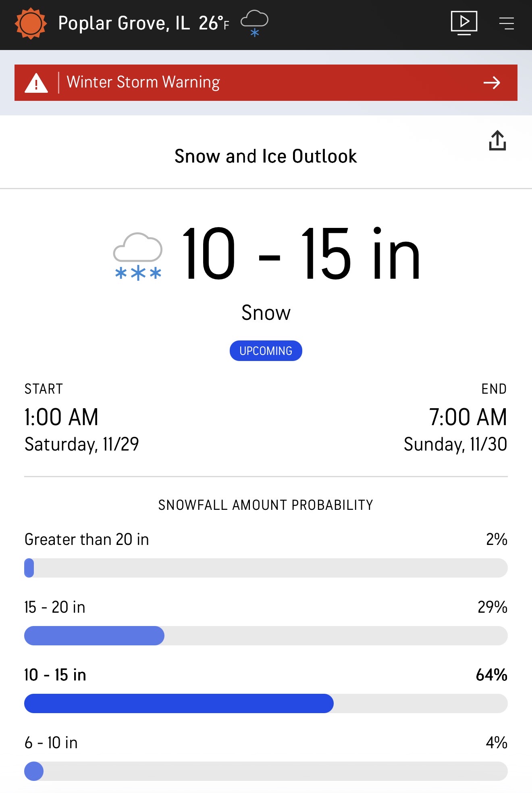This screenshot has height=793, width=532.
Task: Click the Greater than 20 in probability bar
Action: [x=265, y=568]
